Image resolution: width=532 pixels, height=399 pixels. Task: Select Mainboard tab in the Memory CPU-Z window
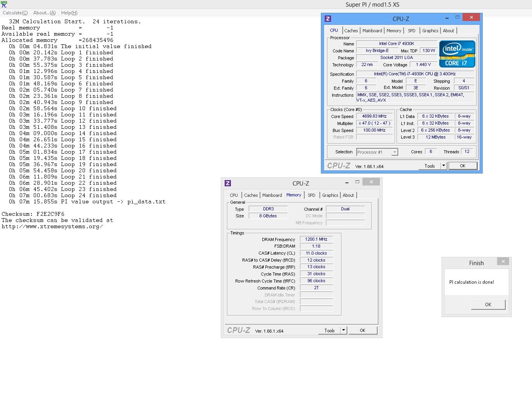pyautogui.click(x=272, y=195)
